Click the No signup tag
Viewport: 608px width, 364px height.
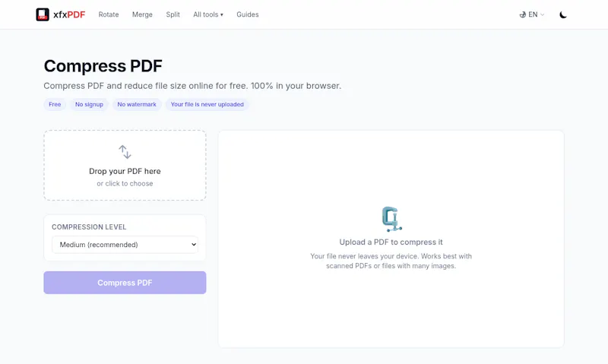[x=89, y=104]
